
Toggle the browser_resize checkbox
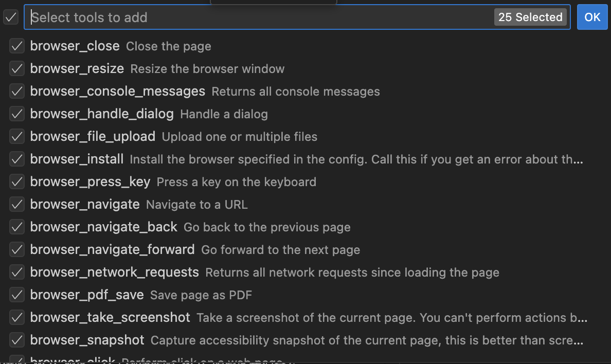click(17, 68)
